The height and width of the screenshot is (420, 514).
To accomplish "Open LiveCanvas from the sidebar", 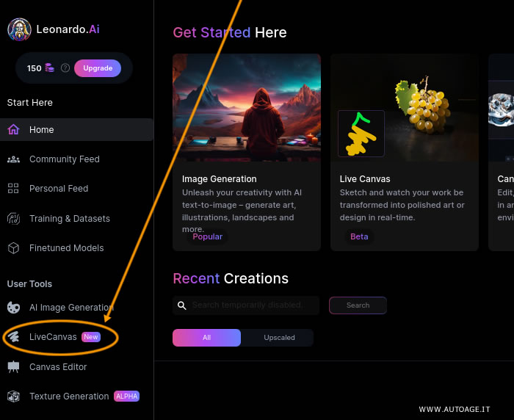I will [53, 337].
